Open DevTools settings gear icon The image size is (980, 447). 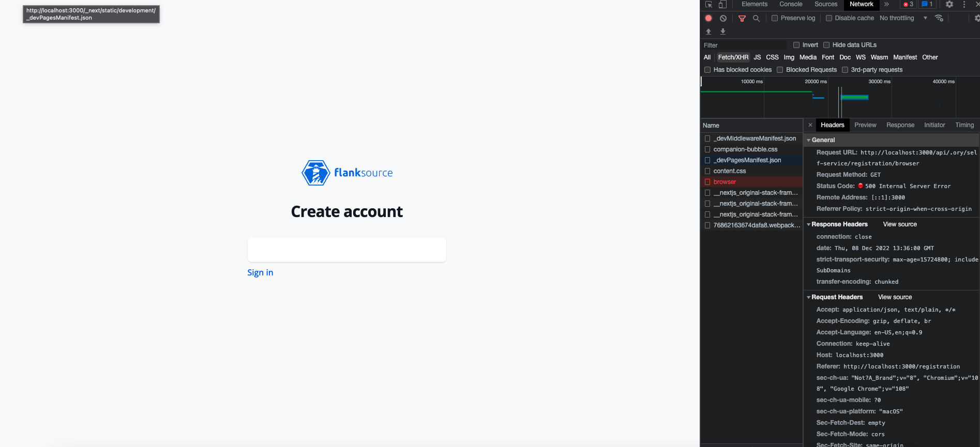[x=949, y=4]
